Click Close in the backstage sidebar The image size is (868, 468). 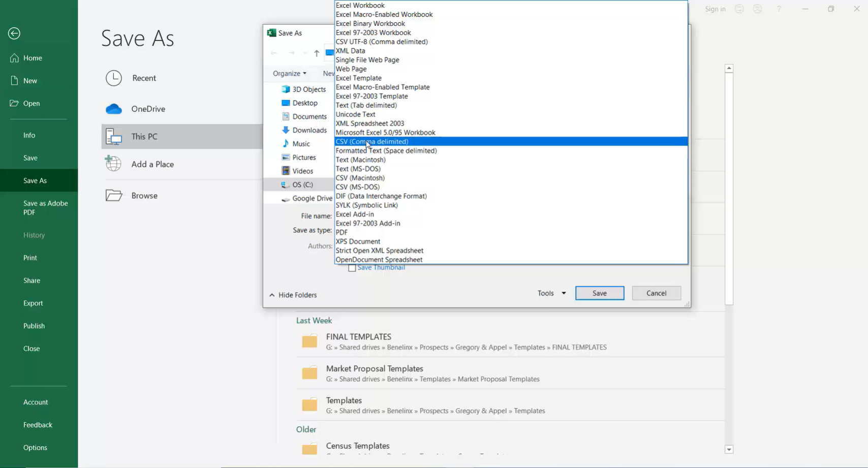click(39, 349)
